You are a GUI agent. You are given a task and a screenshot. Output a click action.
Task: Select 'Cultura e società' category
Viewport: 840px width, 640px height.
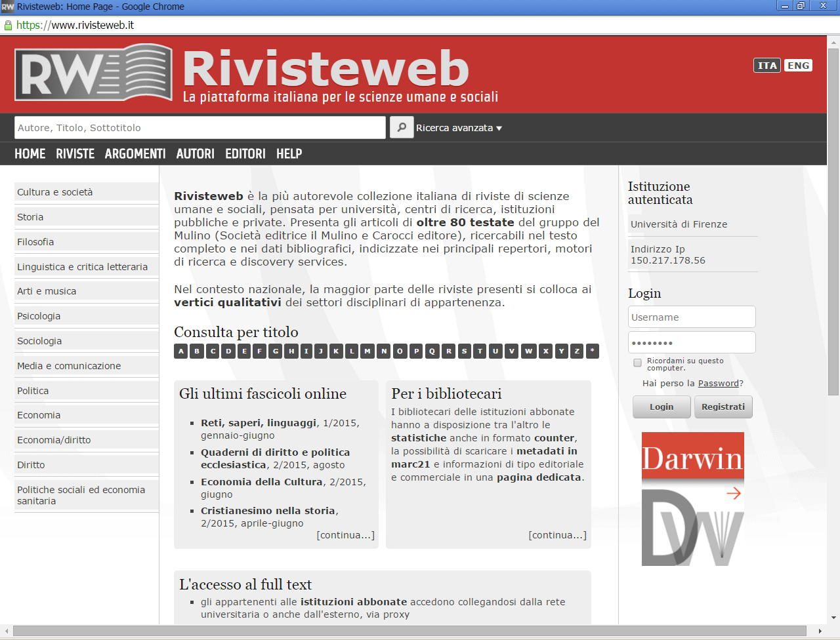(87, 192)
